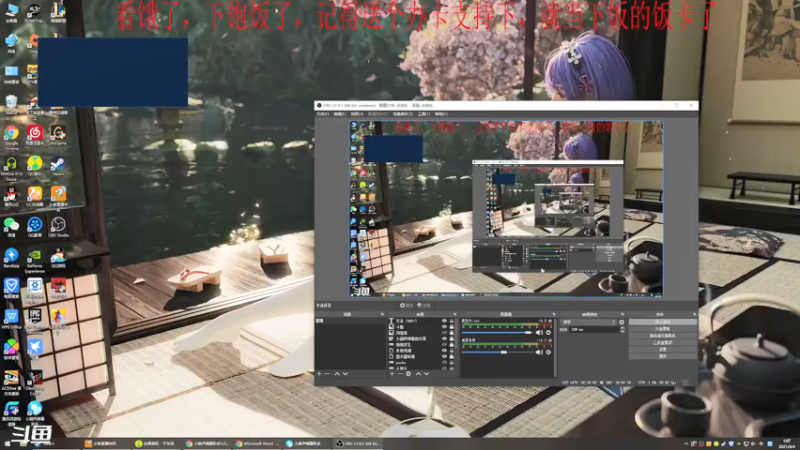
Task: Open the green WeChat desktop icon
Action: point(11,227)
